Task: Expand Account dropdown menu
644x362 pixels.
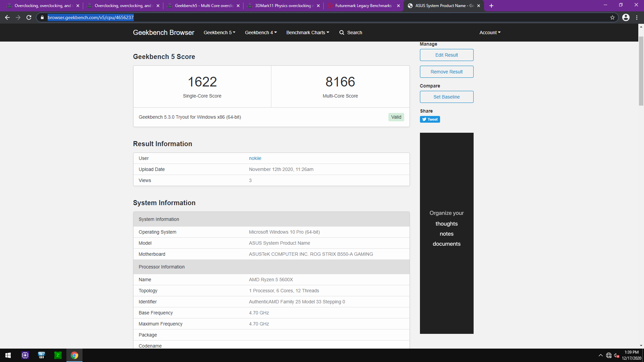Action: [x=490, y=33]
